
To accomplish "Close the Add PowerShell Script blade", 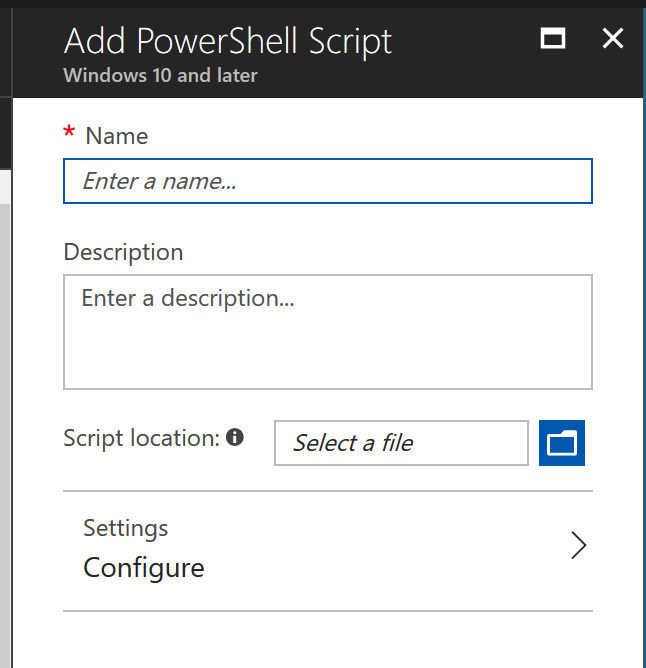I will [x=613, y=38].
